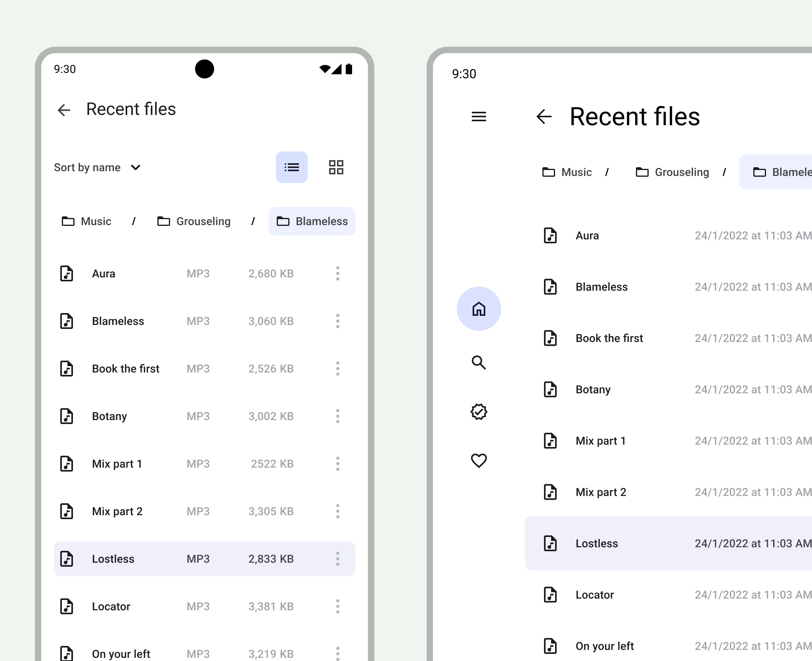
Task: Click the settings gear icon
Action: point(479,412)
